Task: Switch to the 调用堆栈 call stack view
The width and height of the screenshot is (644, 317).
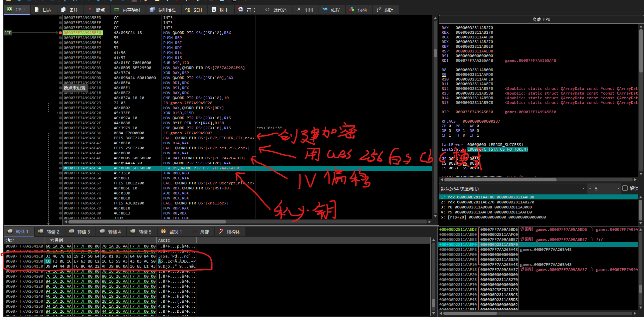Action: (x=163, y=10)
